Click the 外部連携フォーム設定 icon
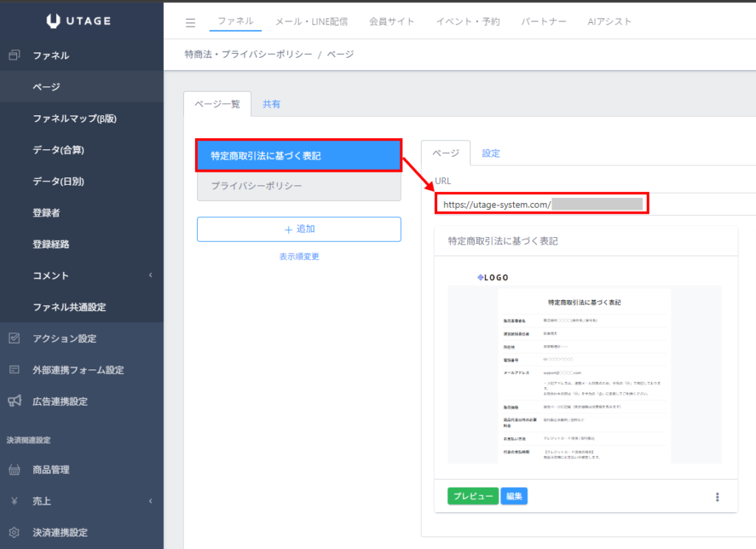This screenshot has height=549, width=756. tap(14, 370)
